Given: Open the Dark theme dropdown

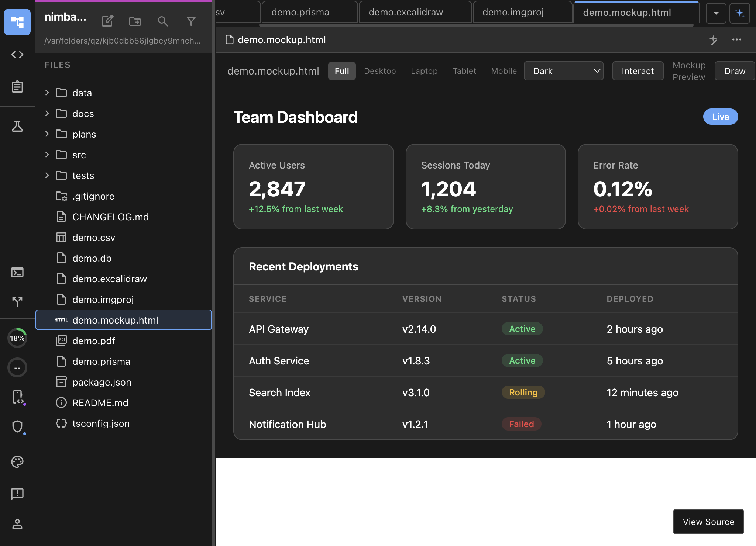Looking at the screenshot, I should (564, 71).
